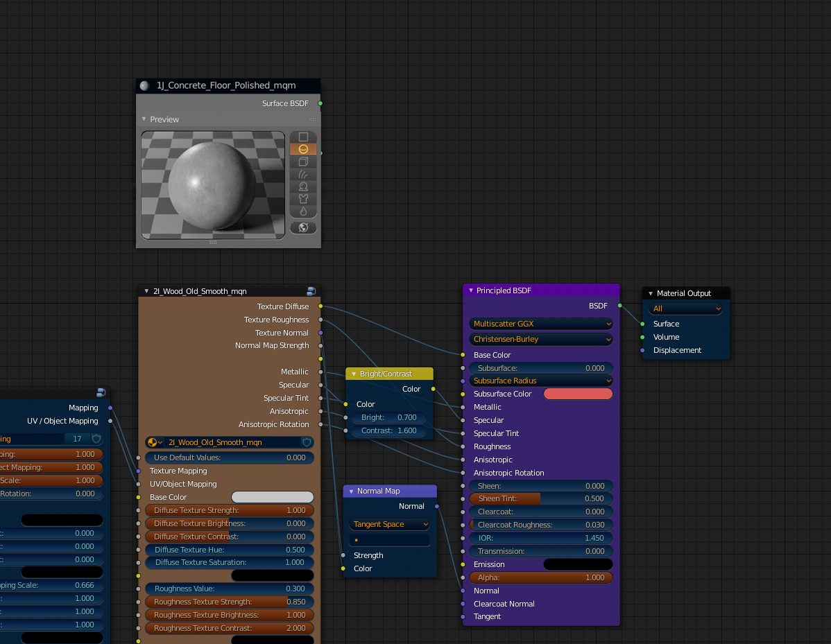The width and height of the screenshot is (831, 644).
Task: Collapse the Principled BSDF node
Action: (x=471, y=290)
